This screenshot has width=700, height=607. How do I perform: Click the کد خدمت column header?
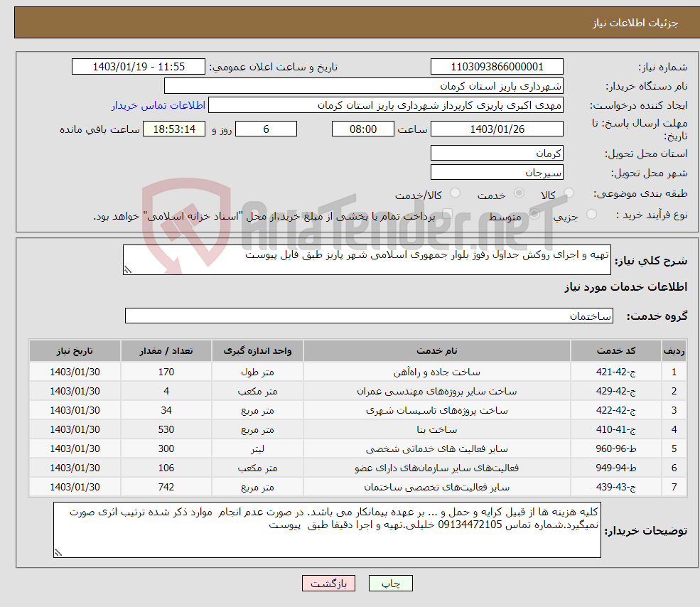[615, 351]
